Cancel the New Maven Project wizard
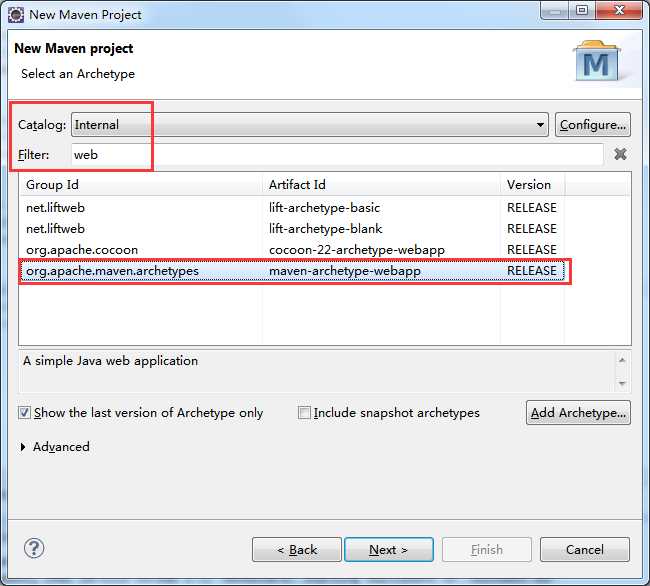The height and width of the screenshot is (586, 650). [x=585, y=550]
